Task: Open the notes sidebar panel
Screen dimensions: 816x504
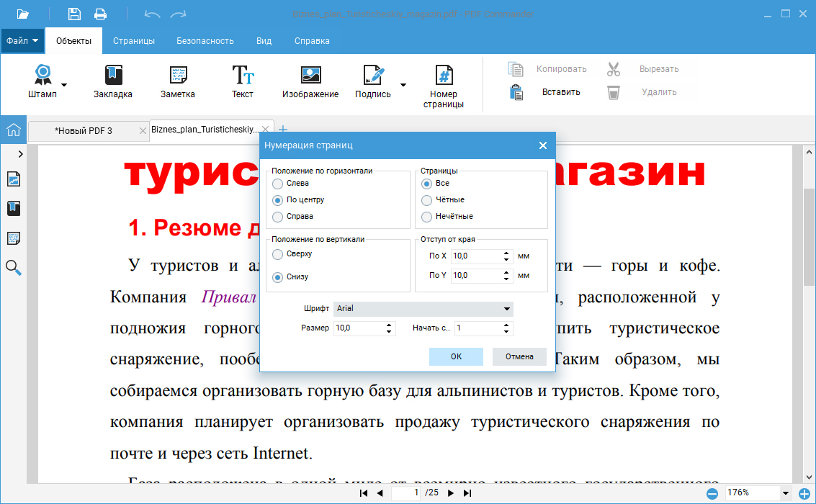Action: (14, 238)
